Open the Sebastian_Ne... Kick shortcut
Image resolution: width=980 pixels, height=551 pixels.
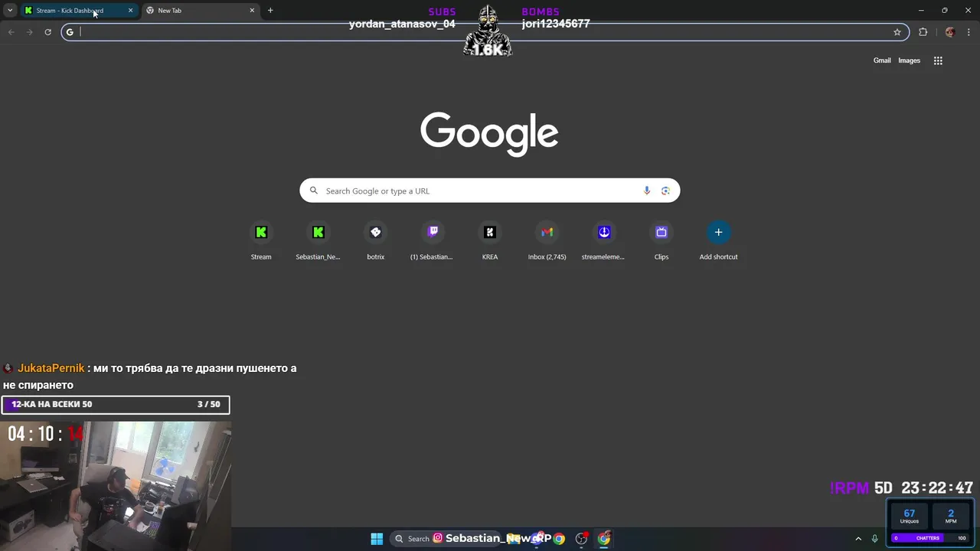click(x=318, y=240)
